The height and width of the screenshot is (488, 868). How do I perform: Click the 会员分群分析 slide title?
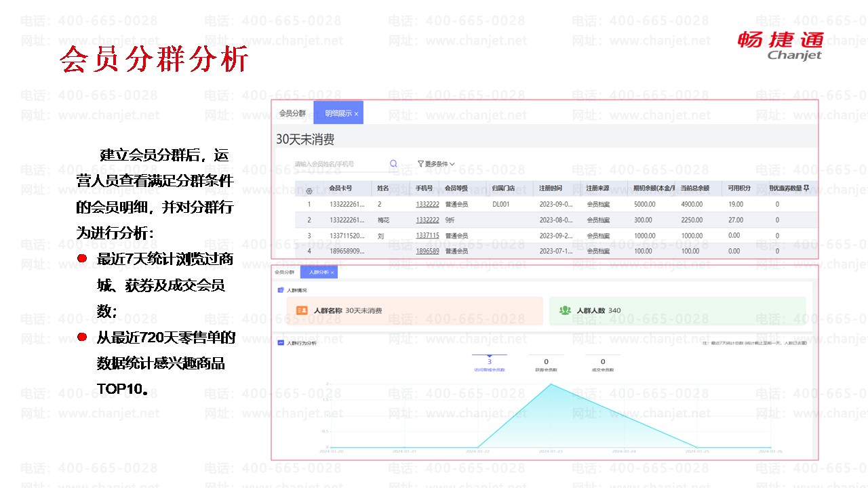(154, 59)
